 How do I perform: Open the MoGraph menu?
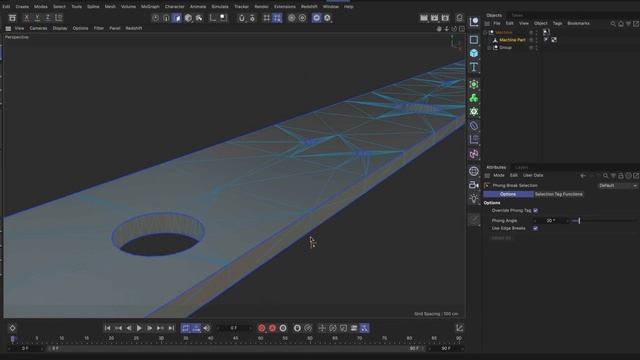[x=150, y=7]
